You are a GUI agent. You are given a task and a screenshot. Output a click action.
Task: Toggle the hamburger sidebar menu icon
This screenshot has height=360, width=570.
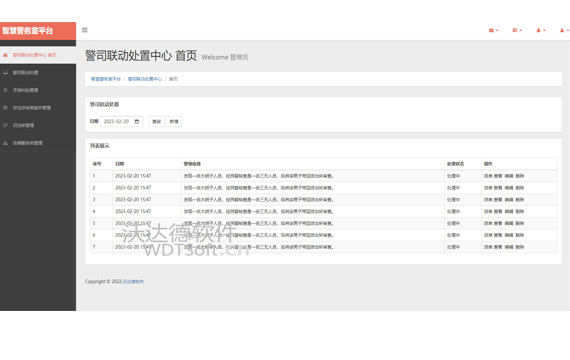click(85, 30)
